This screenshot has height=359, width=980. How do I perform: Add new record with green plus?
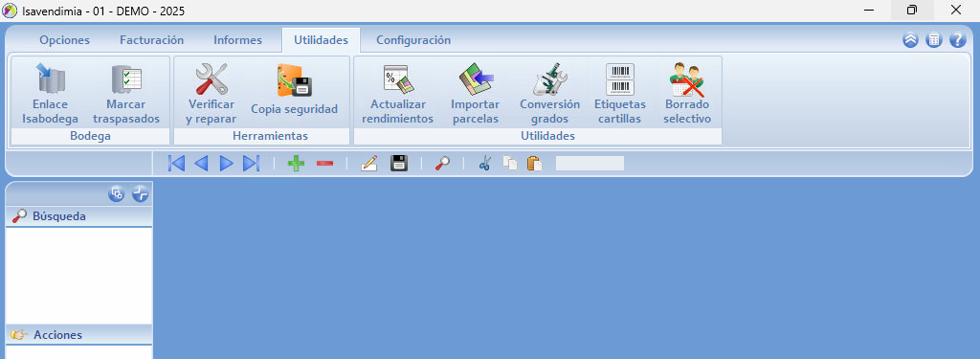pos(296,164)
